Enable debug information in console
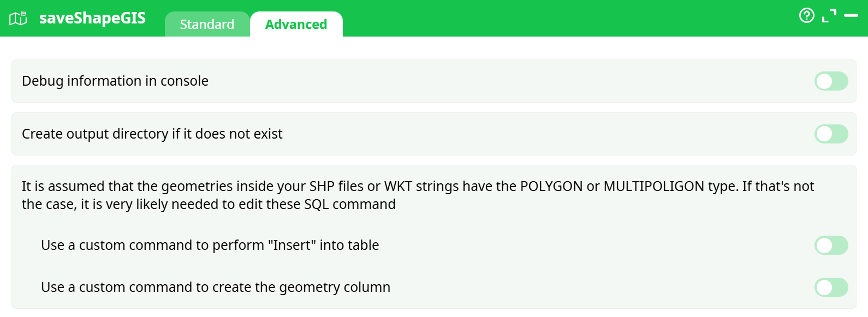This screenshot has width=868, height=317. (831, 81)
